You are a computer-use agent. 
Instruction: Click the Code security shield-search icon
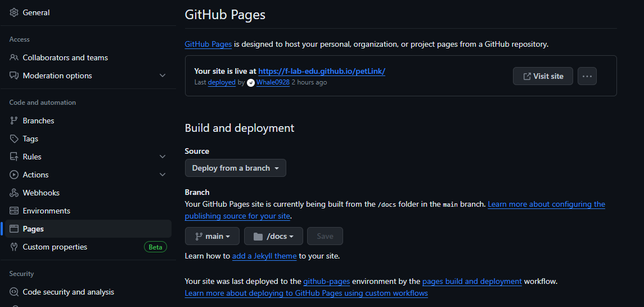(x=14, y=292)
